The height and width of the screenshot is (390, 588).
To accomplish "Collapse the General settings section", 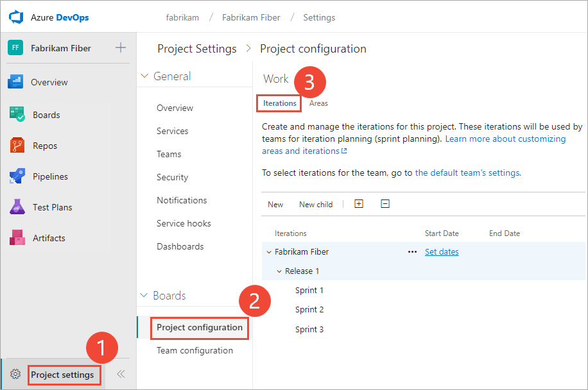I will 144,76.
